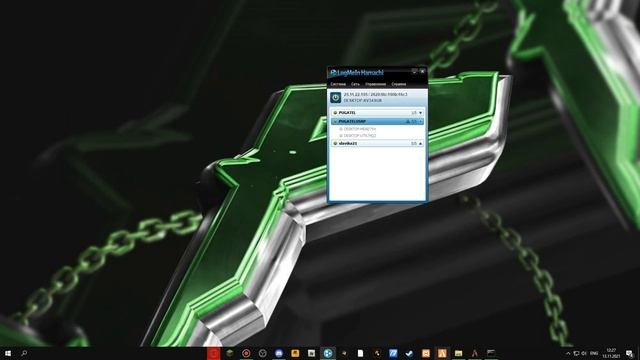
Task: Click the Hamachi taskbar icon
Action: click(x=328, y=353)
